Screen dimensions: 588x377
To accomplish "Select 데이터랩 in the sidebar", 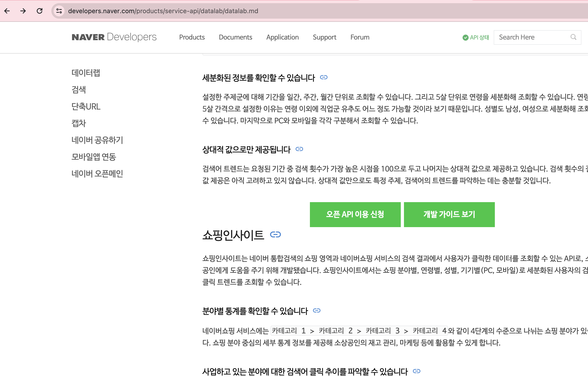I will pyautogui.click(x=86, y=73).
